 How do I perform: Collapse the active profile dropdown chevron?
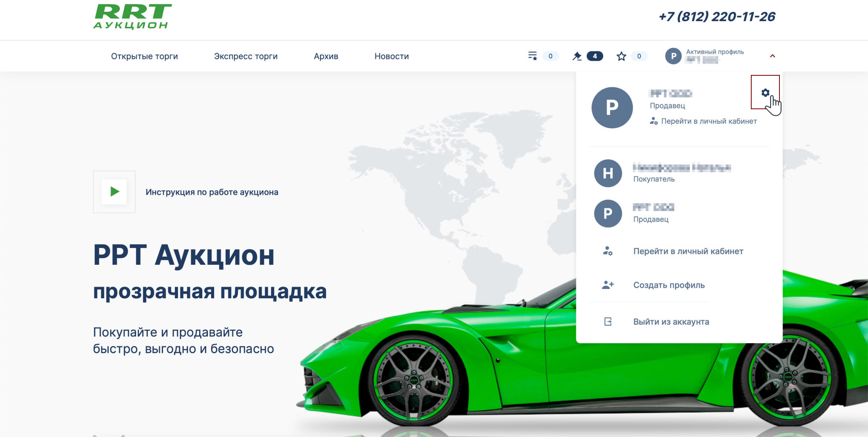point(772,56)
